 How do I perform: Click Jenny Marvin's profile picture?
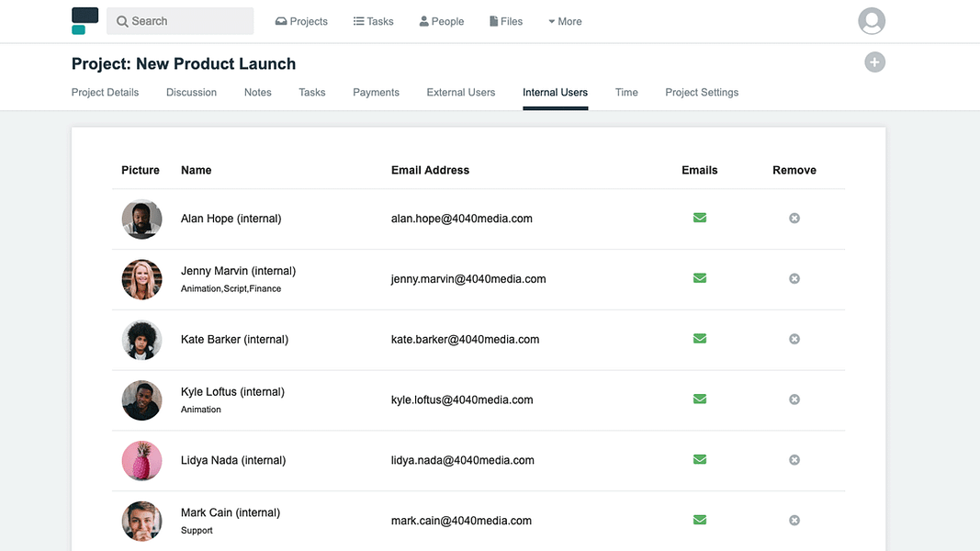pos(141,279)
